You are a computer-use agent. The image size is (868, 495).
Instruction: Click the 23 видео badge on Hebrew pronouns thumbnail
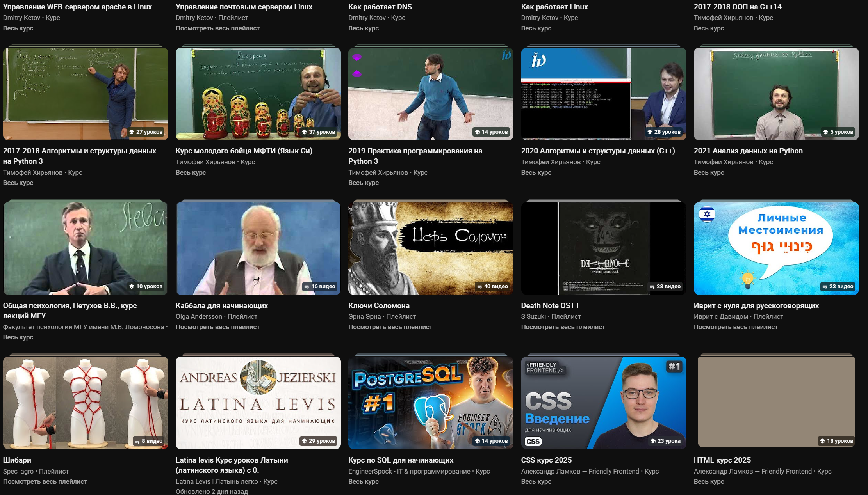(x=838, y=286)
